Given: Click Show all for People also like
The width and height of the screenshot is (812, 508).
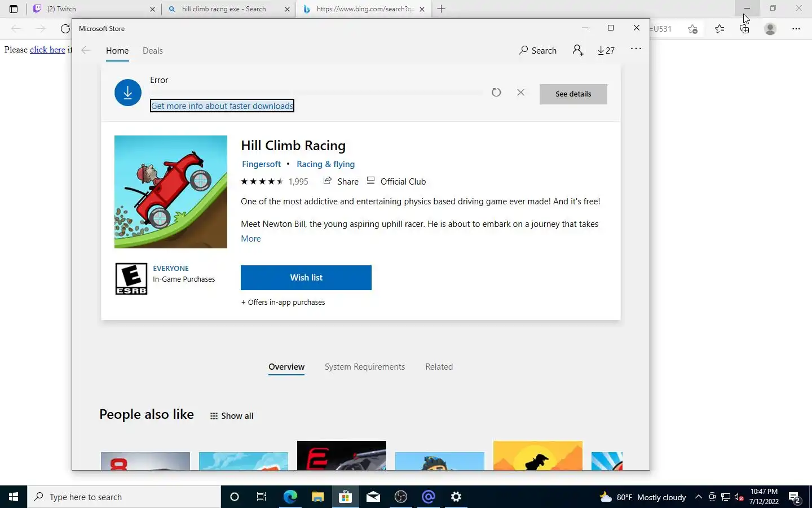Looking at the screenshot, I should click(232, 416).
